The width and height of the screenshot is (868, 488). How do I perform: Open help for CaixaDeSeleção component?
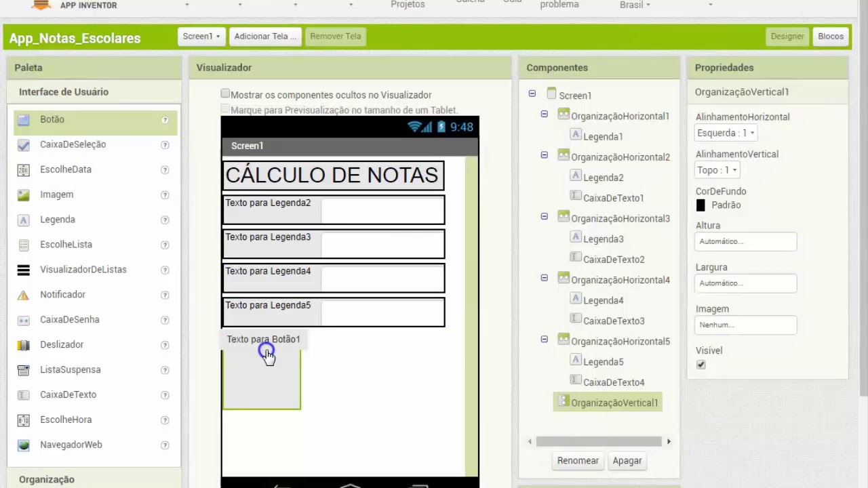165,145
